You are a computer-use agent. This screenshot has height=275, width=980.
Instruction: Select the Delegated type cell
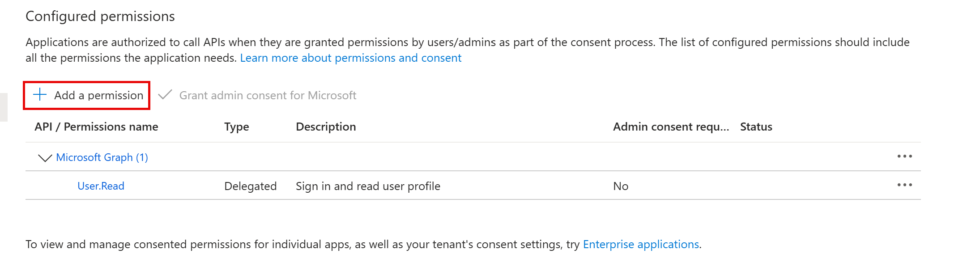click(250, 186)
